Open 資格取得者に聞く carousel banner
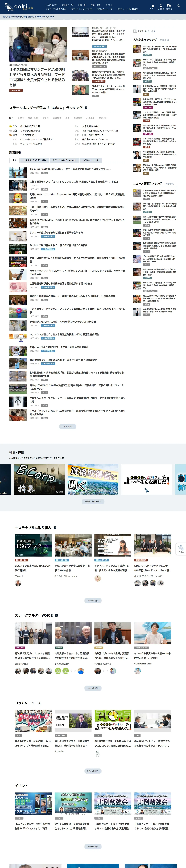Viewport: 186px width, 868px height. tap(93, 479)
